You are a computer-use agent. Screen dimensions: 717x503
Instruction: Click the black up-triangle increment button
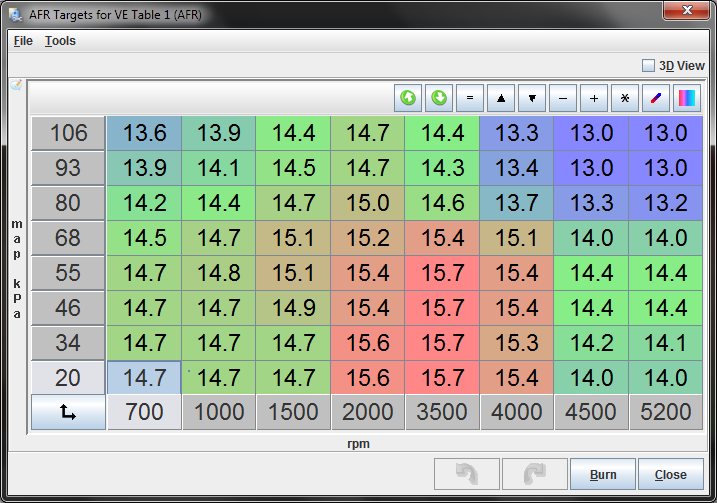point(500,98)
